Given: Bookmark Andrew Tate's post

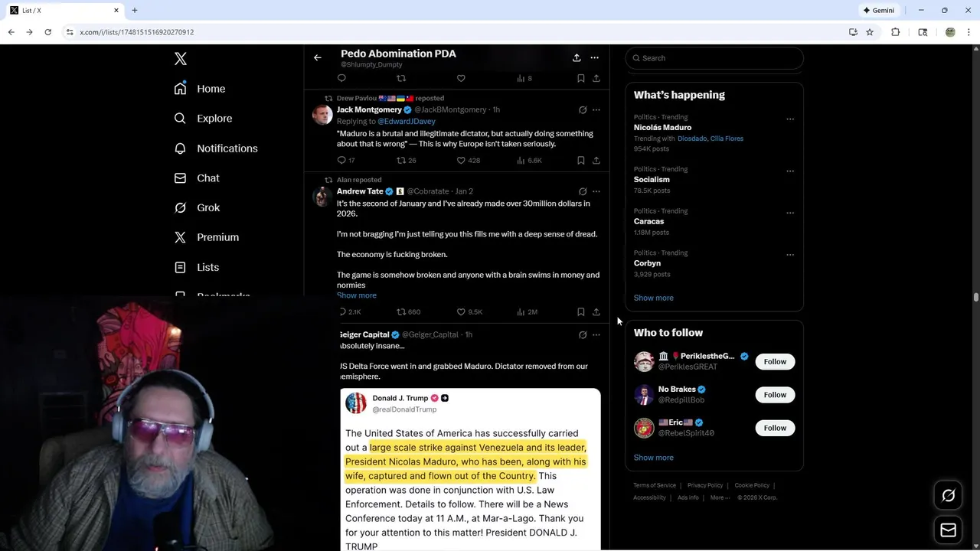Looking at the screenshot, I should [581, 312].
